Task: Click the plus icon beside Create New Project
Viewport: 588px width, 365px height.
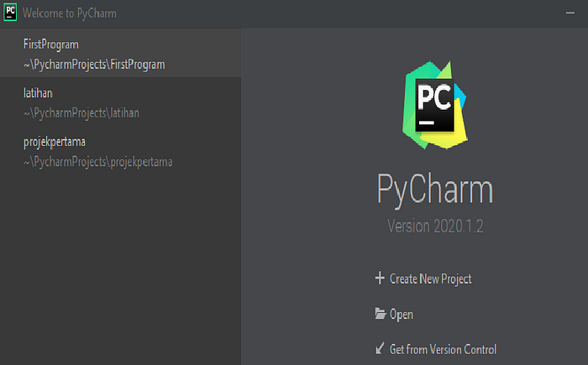Action: 380,278
